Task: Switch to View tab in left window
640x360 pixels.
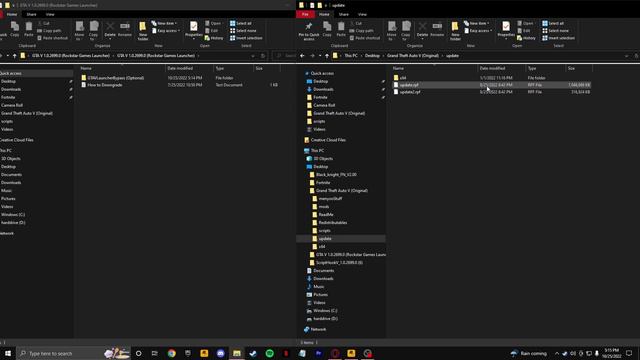Action: click(x=50, y=14)
